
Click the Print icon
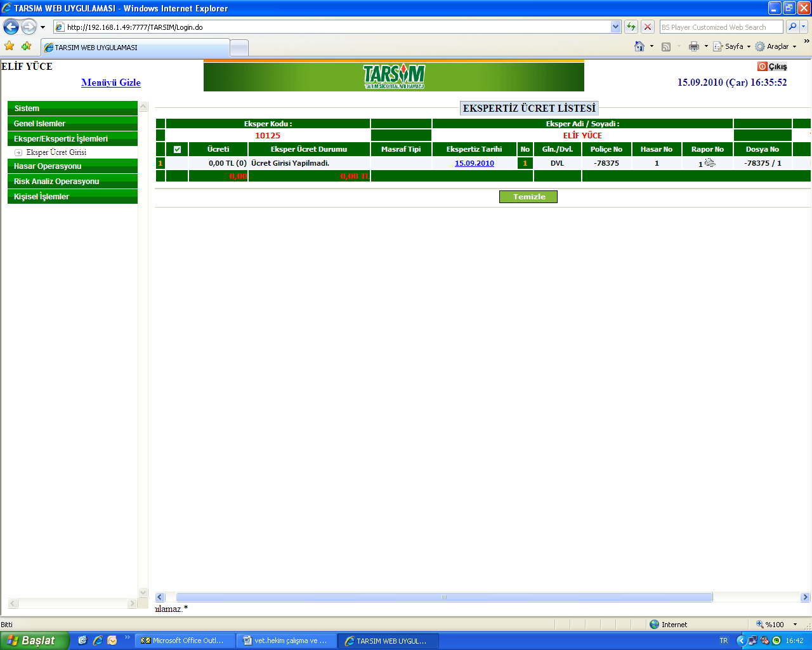[694, 46]
